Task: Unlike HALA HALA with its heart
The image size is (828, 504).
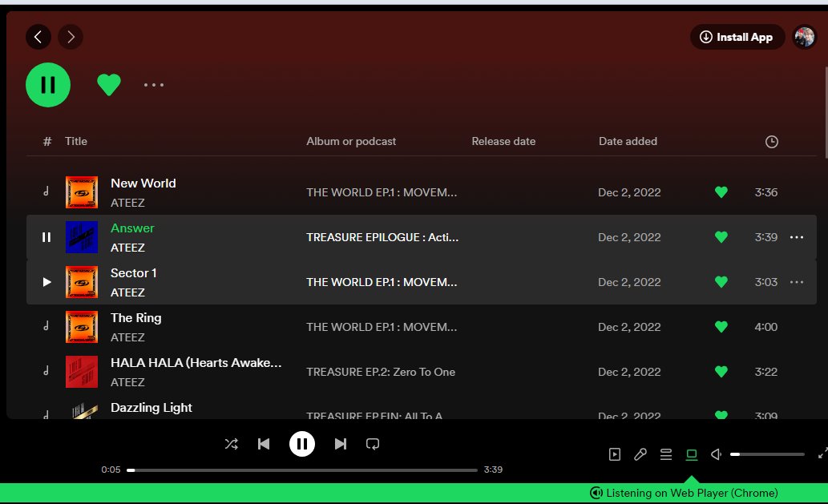Action: click(x=721, y=372)
